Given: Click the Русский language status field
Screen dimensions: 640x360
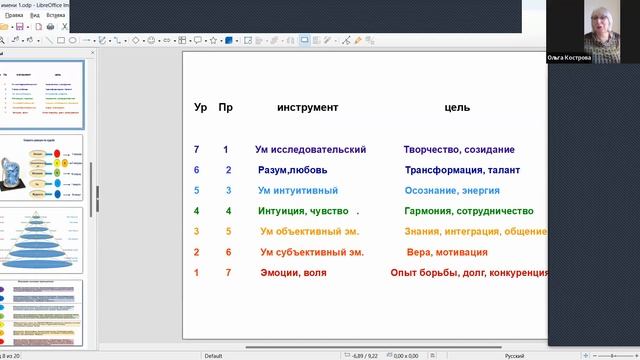Looking at the screenshot, I should [514, 356].
